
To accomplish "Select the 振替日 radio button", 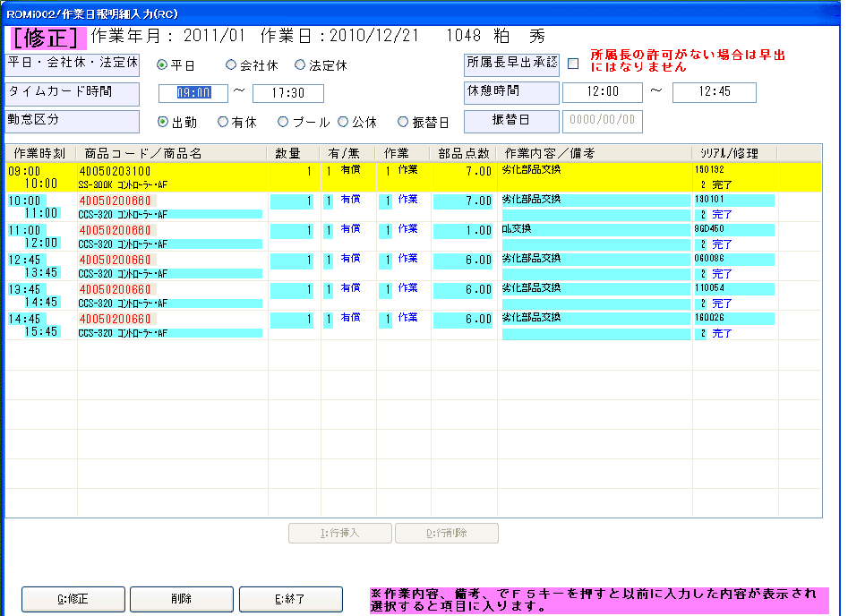I will 403,123.
